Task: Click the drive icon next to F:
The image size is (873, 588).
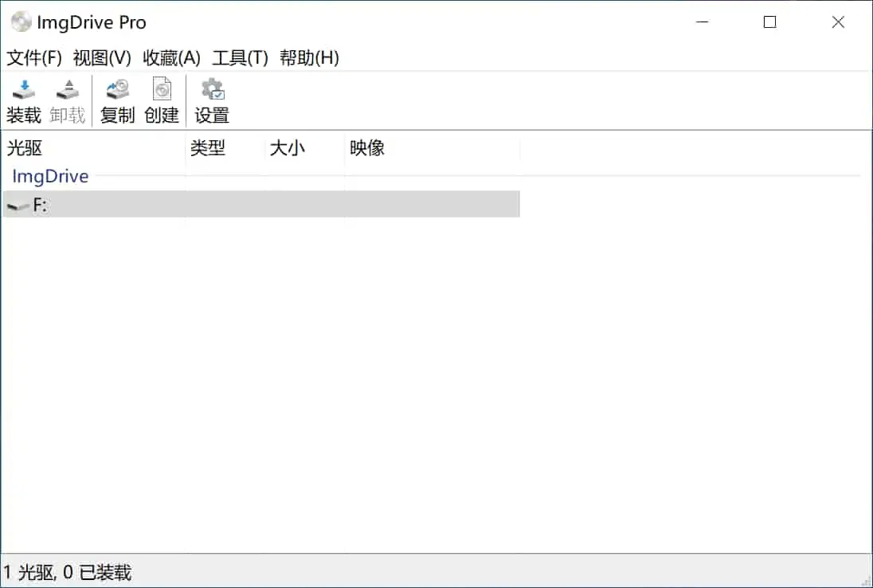Action: click(17, 206)
